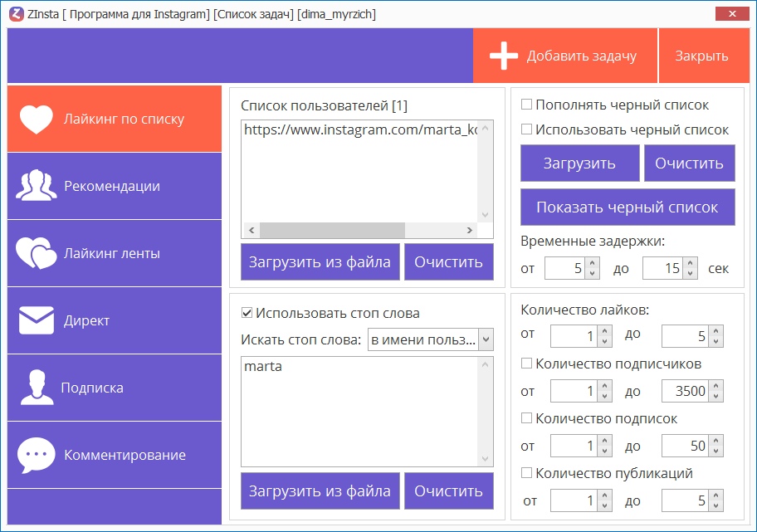The height and width of the screenshot is (532, 757).
Task: Switch to the Подписка section label
Action: click(x=92, y=388)
